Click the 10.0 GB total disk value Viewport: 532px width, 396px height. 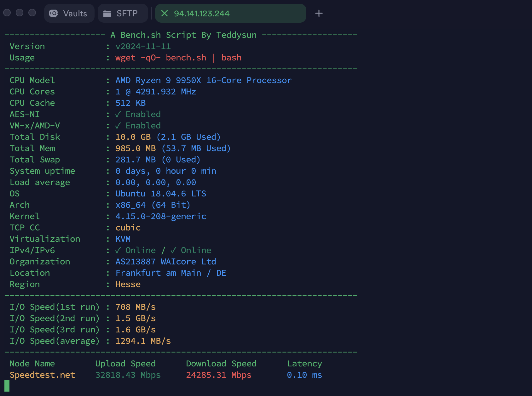133,137
